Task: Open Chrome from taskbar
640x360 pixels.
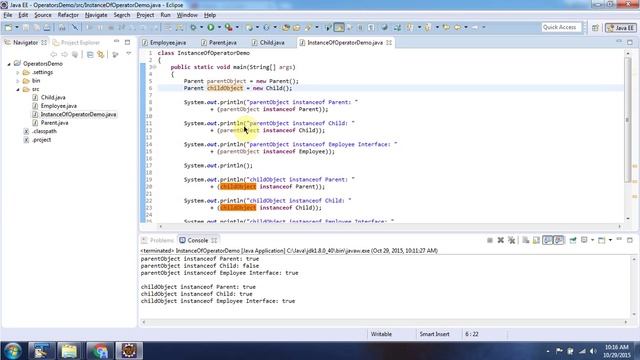Action: coord(99,351)
